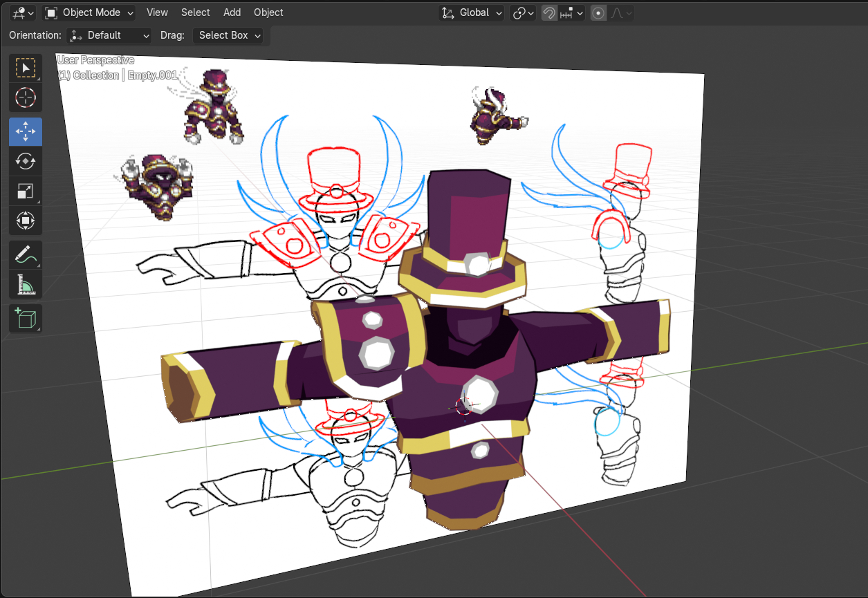Open the Add menu
Image resolution: width=868 pixels, height=598 pixels.
click(x=232, y=12)
